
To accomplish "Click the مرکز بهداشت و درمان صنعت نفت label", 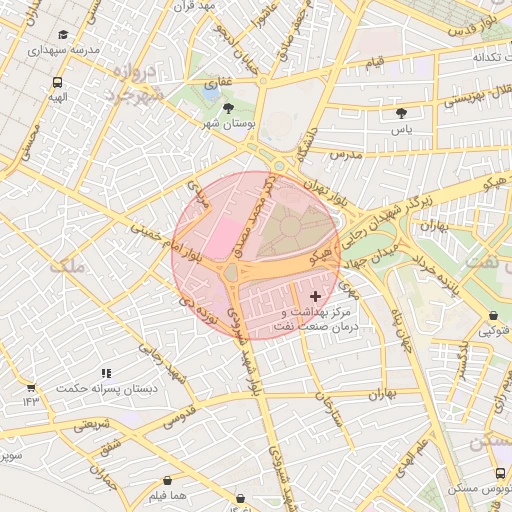I will click(x=316, y=319).
